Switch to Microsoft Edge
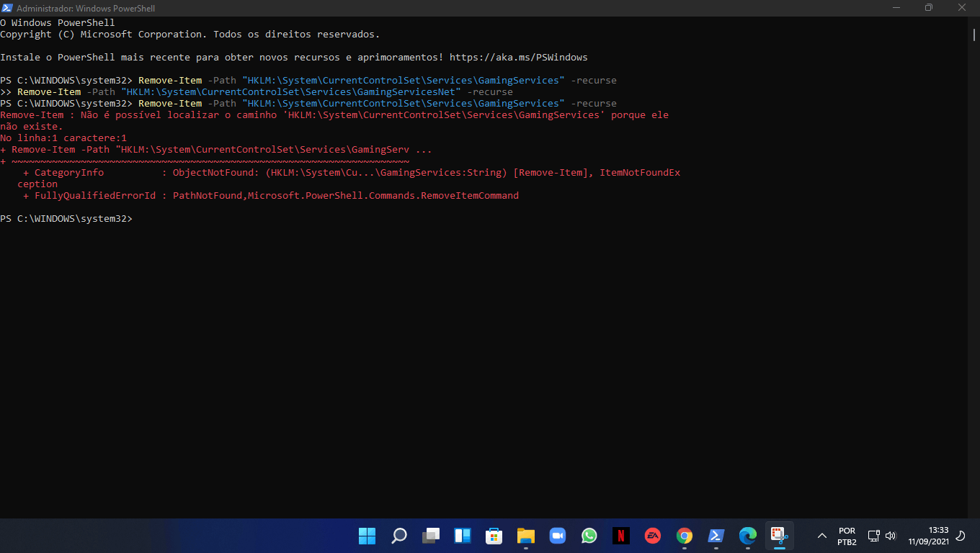This screenshot has height=553, width=980. [x=748, y=536]
